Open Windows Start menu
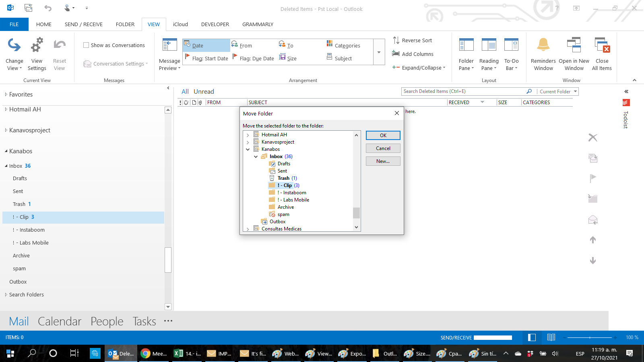The image size is (644, 362). point(10,354)
